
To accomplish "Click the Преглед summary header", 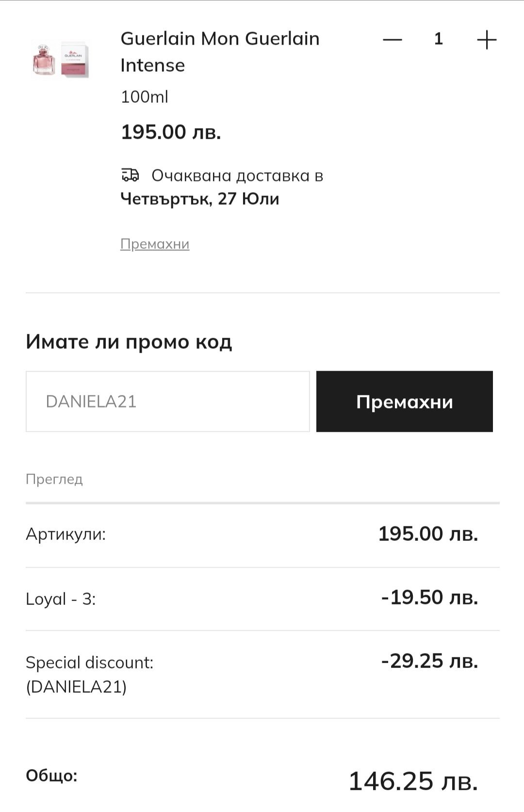I will click(54, 479).
